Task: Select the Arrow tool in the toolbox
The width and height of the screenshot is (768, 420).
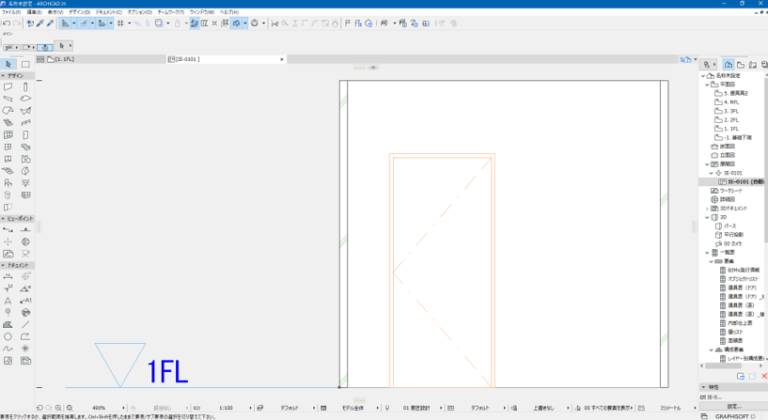Action: [x=8, y=64]
